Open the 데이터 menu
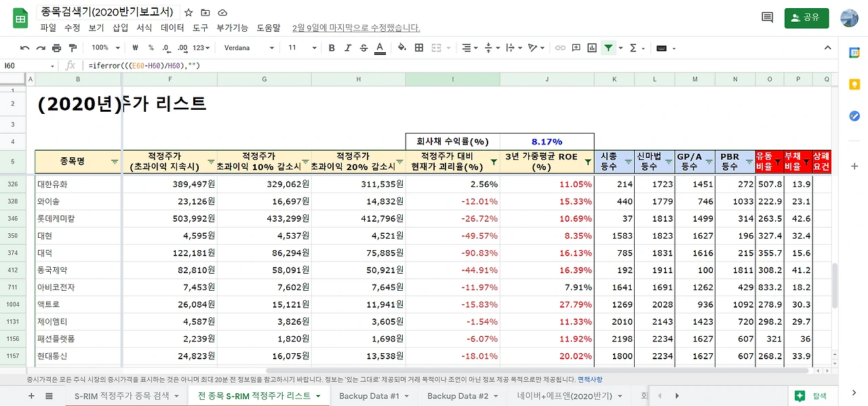This screenshot has width=868, height=406. pyautogui.click(x=172, y=28)
